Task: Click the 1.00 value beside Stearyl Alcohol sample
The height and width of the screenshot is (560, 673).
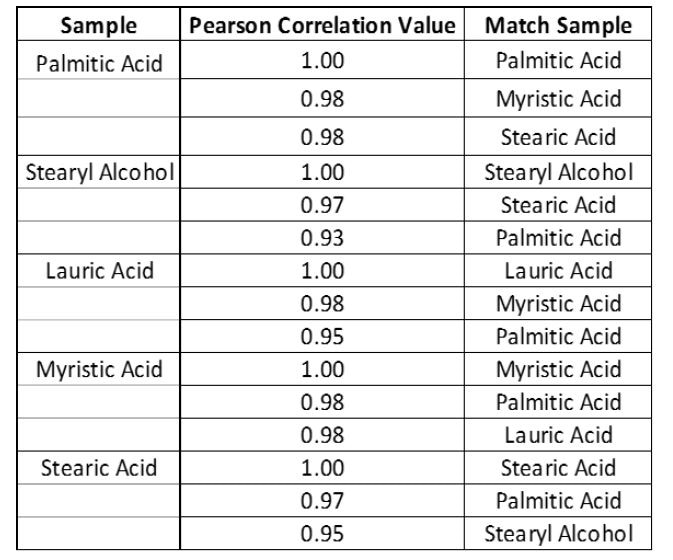Action: pyautogui.click(x=323, y=172)
